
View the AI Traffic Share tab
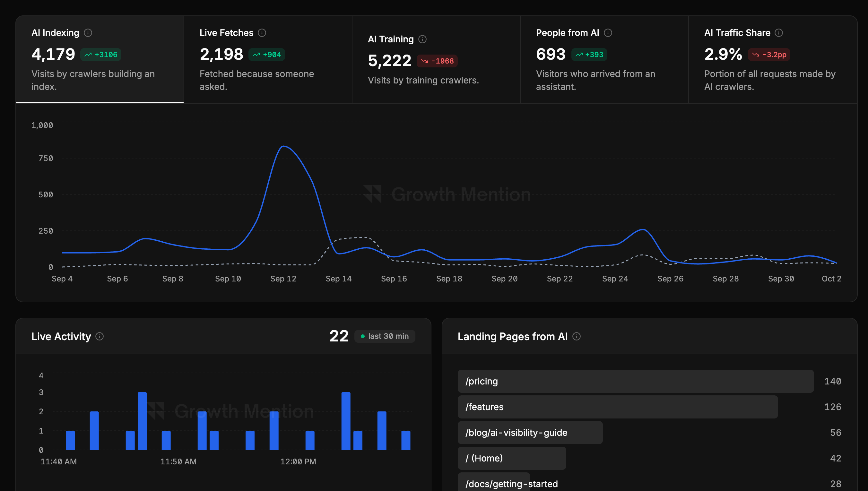coord(773,59)
